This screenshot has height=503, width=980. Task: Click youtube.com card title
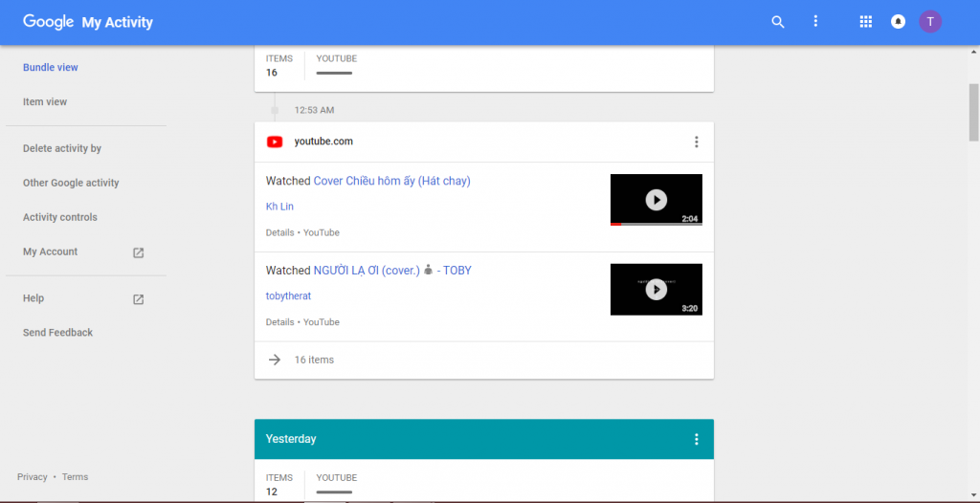[x=323, y=142]
